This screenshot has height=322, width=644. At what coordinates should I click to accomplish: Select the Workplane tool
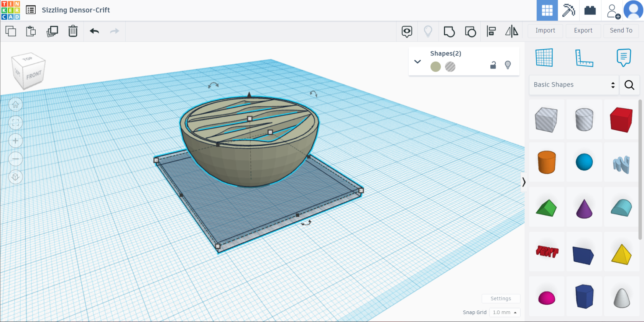[x=544, y=57]
